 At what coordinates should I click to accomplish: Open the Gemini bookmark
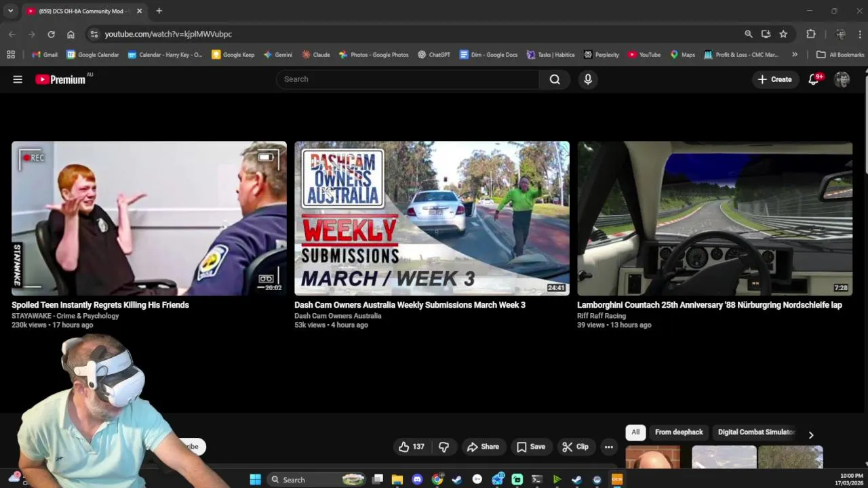pyautogui.click(x=278, y=54)
